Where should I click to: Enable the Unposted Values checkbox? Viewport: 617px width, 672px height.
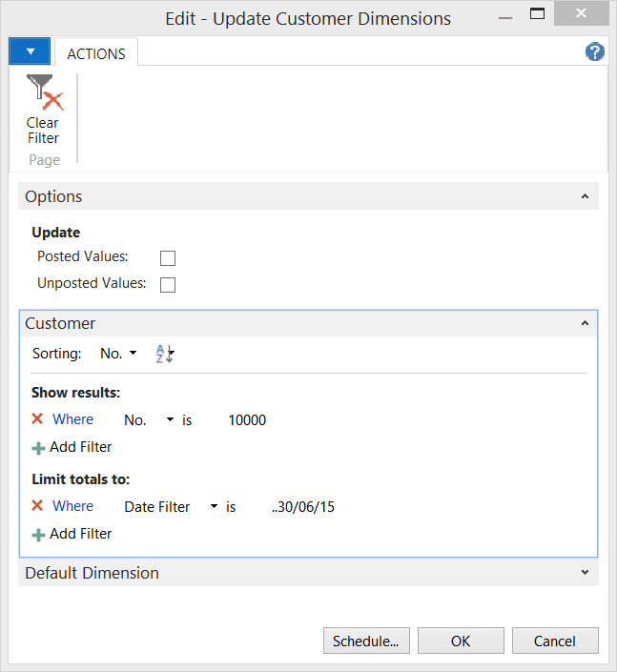pos(168,285)
